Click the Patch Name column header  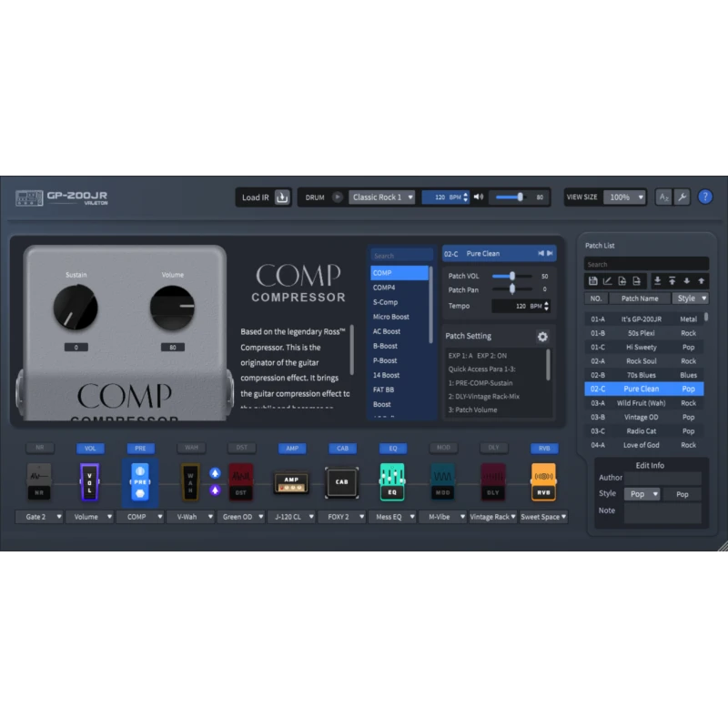pyautogui.click(x=640, y=298)
